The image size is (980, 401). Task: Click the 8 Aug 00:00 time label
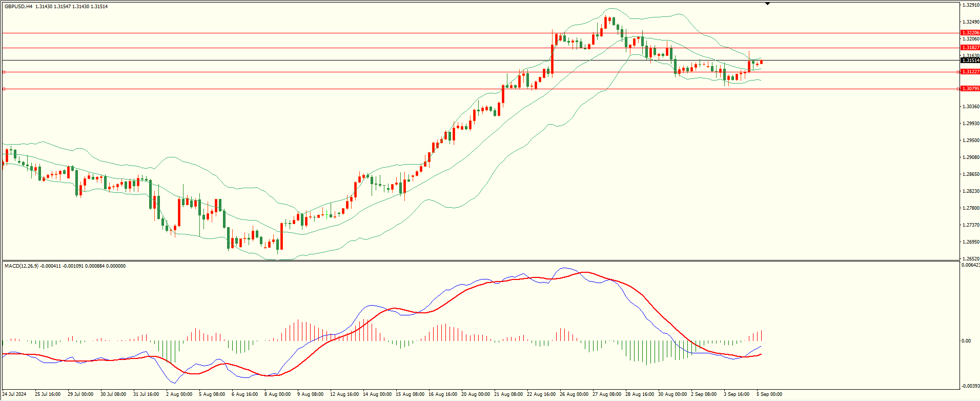[277, 394]
